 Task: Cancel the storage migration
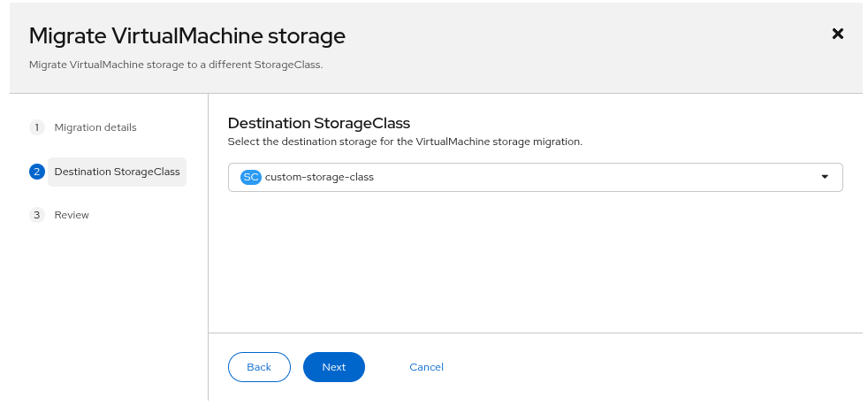[426, 367]
